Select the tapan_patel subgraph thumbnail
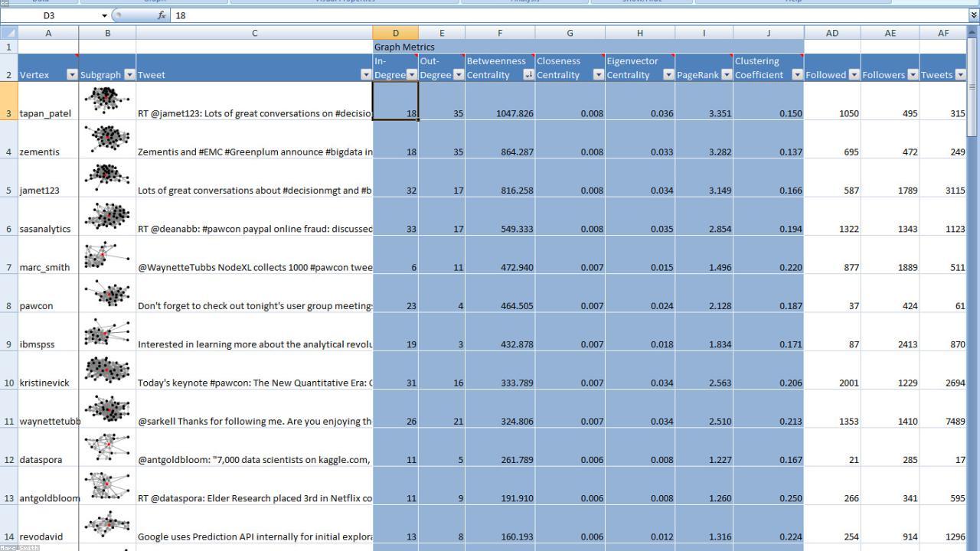980x551 pixels. 107,100
